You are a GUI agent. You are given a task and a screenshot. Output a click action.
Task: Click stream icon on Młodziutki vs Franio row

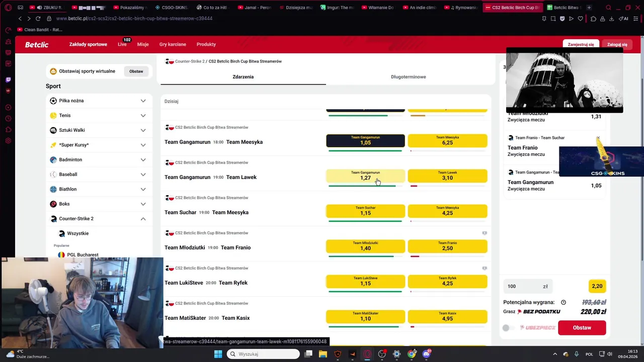pos(485,233)
